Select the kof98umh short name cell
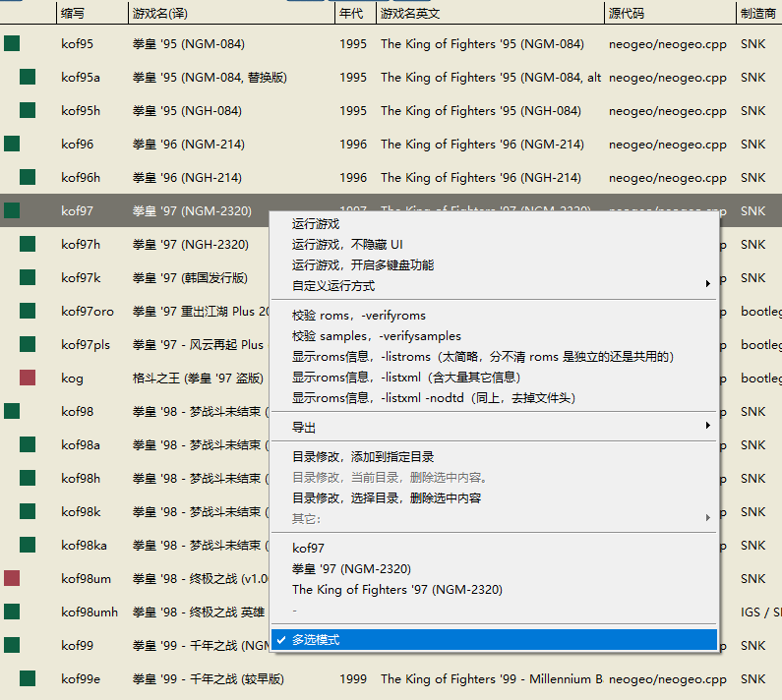This screenshot has height=700, width=782. tap(90, 612)
